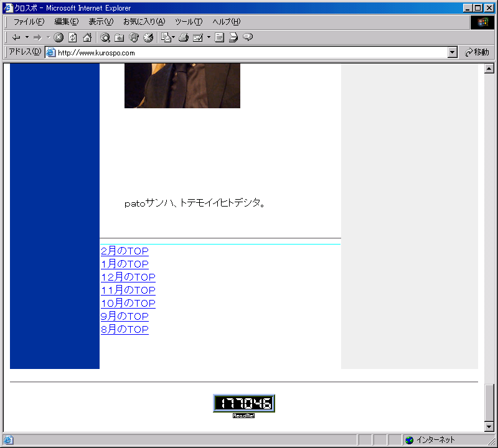Click the IE icon in status bar

pyautogui.click(x=8, y=440)
